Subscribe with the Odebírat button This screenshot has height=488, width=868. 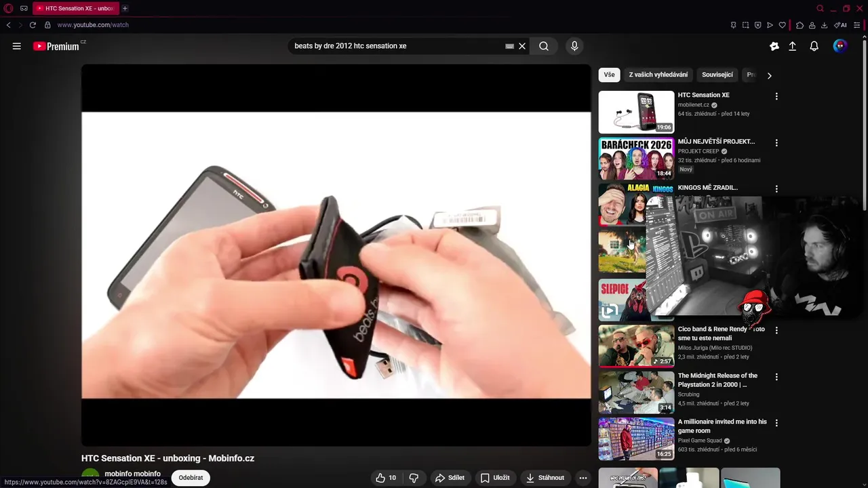point(191,478)
